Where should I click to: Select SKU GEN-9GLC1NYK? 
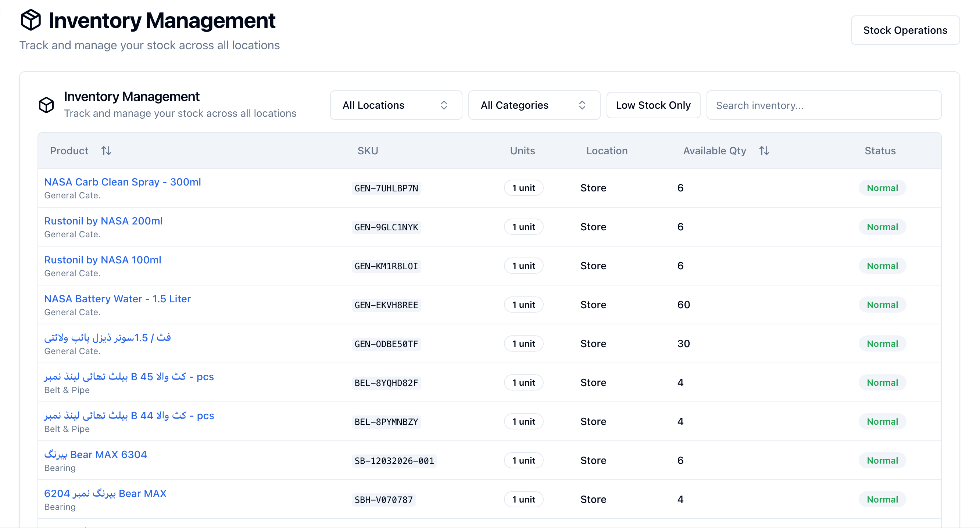[x=386, y=227]
